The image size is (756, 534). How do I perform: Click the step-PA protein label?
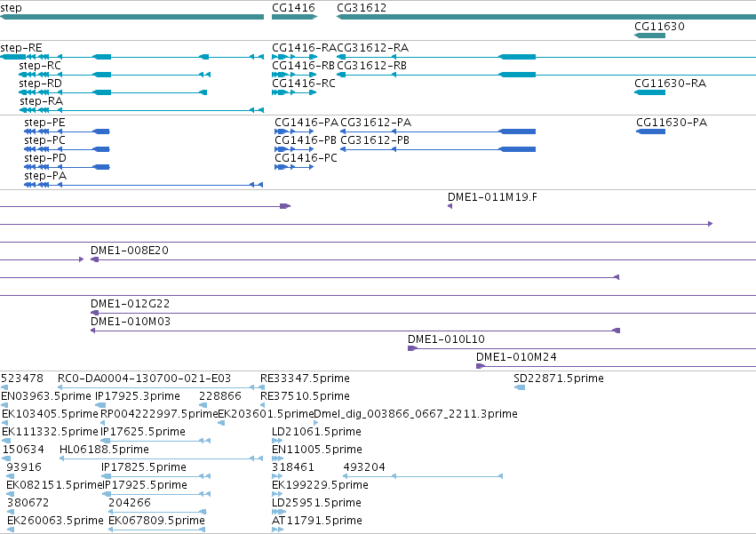[45, 176]
